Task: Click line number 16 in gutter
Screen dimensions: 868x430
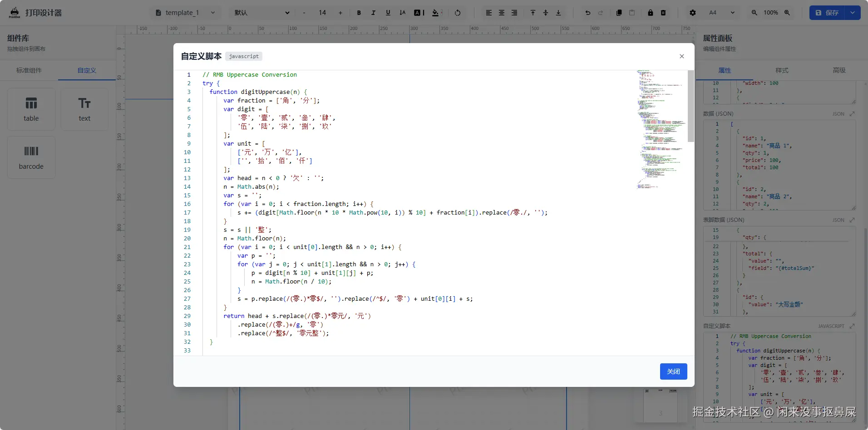Action: tap(187, 204)
